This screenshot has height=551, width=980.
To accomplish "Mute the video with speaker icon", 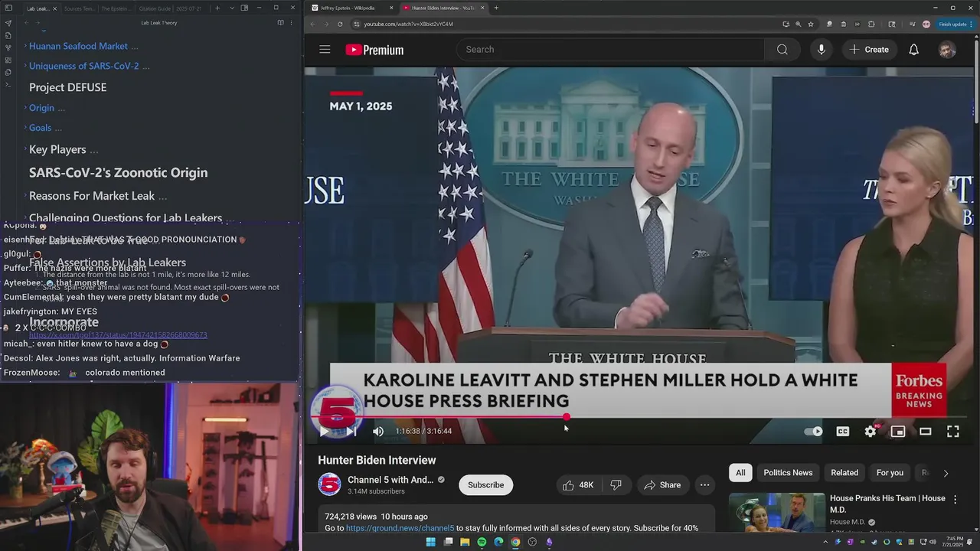I will point(378,431).
